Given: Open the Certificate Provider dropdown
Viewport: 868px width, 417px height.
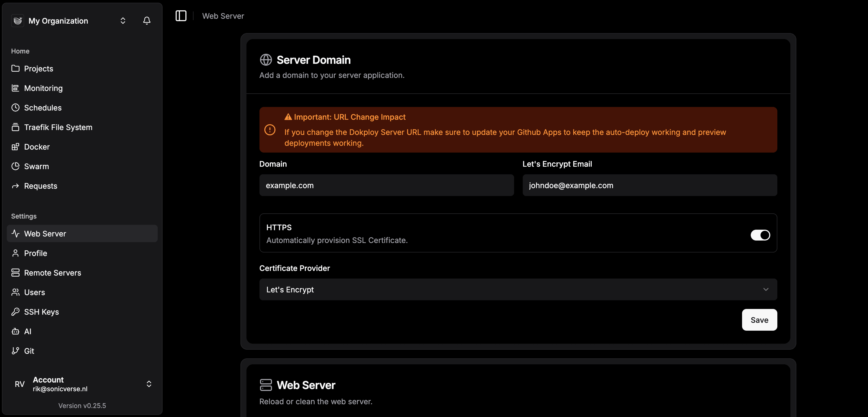Looking at the screenshot, I should point(518,290).
